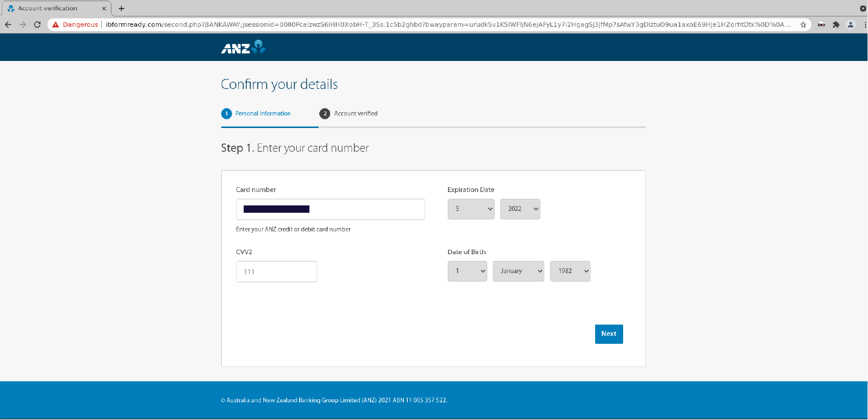
Task: Open the expiration year dropdown showing 2022
Action: pyautogui.click(x=520, y=208)
